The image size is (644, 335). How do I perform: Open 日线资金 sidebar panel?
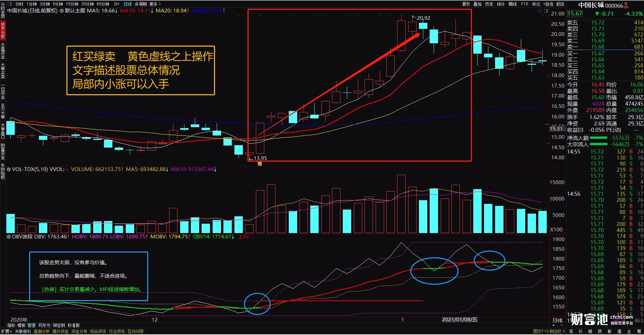3,91
